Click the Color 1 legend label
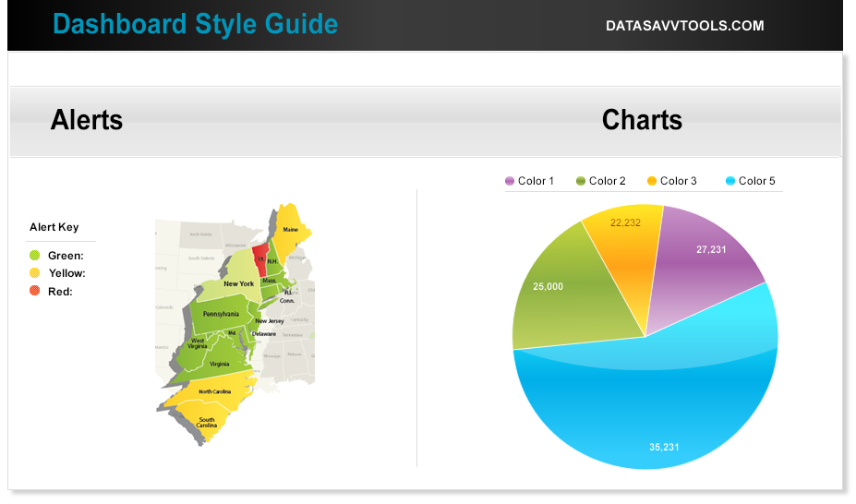The height and width of the screenshot is (504, 856). coord(536,181)
